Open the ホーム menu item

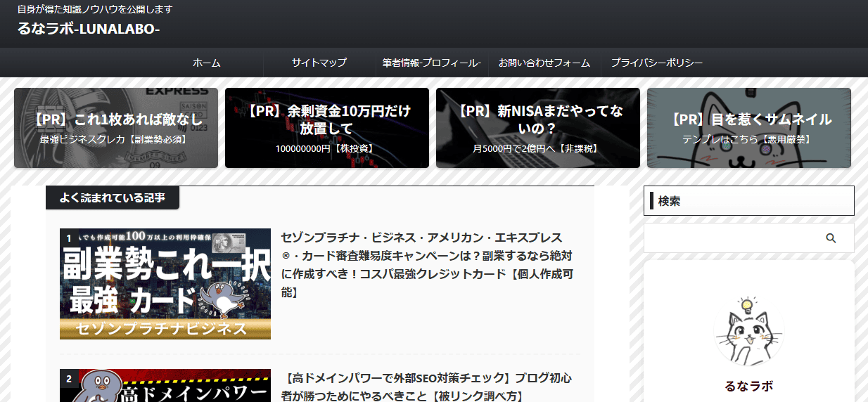(x=207, y=63)
